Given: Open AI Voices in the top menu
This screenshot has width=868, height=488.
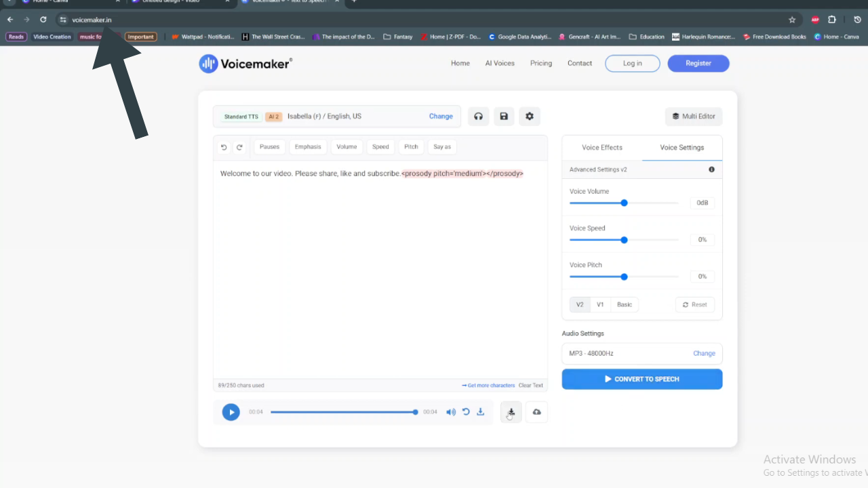Looking at the screenshot, I should tap(500, 64).
